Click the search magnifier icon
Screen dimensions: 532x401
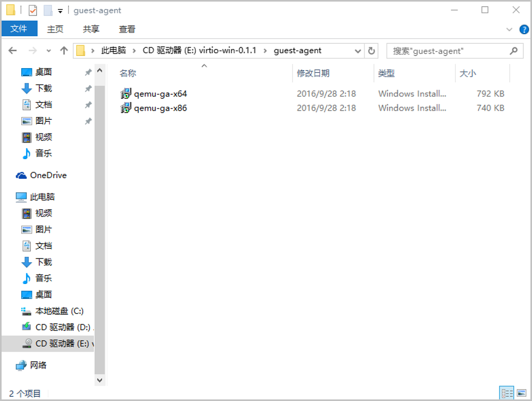coord(514,51)
